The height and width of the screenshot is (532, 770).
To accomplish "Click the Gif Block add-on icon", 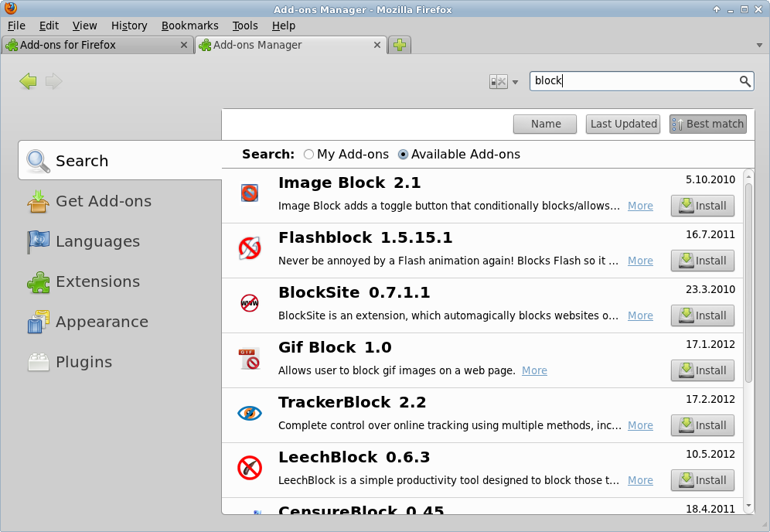I will point(250,358).
